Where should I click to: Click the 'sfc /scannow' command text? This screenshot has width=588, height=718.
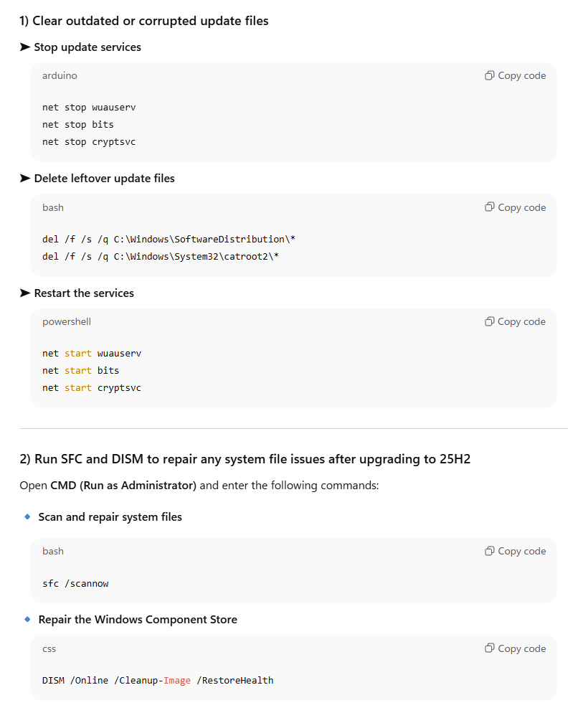pos(75,583)
